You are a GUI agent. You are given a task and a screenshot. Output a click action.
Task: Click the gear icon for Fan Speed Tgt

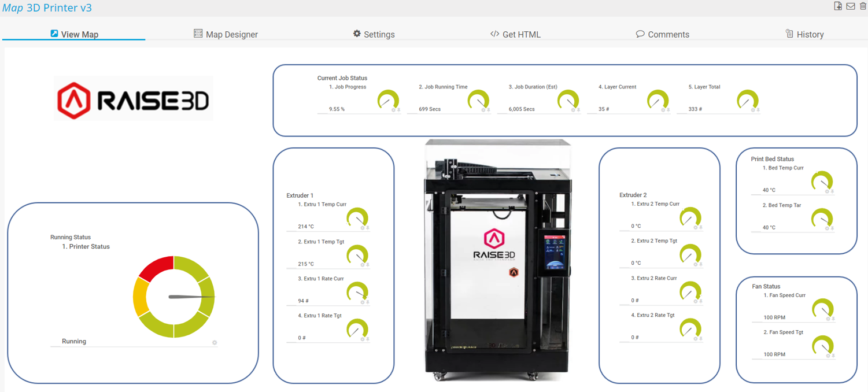[828, 356]
